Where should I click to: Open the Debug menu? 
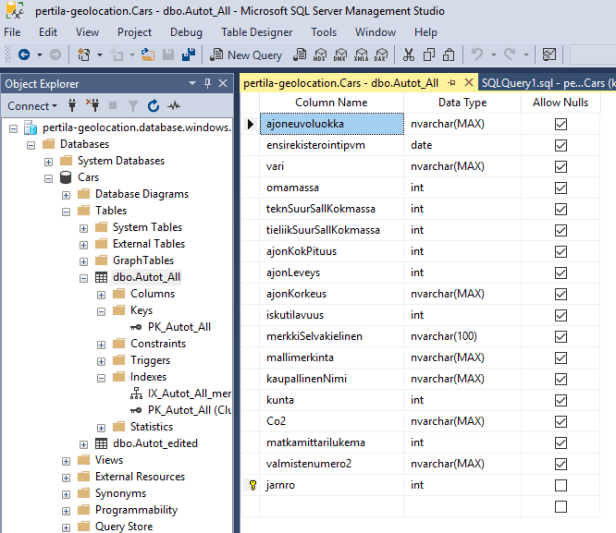point(186,32)
